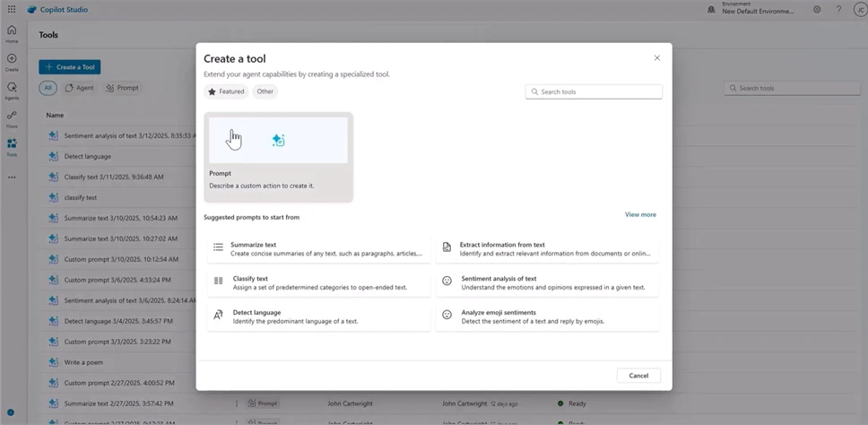
Task: Choose Extract information from text prompt
Action: (x=547, y=249)
